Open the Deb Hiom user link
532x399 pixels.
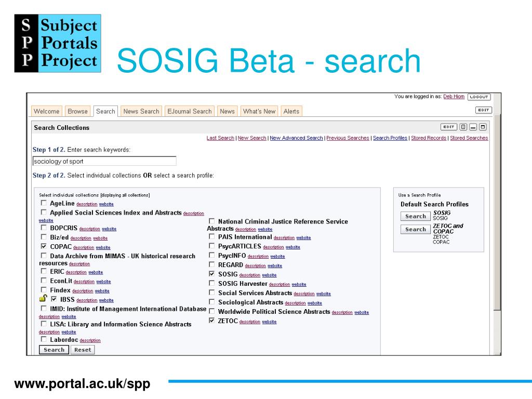(454, 96)
